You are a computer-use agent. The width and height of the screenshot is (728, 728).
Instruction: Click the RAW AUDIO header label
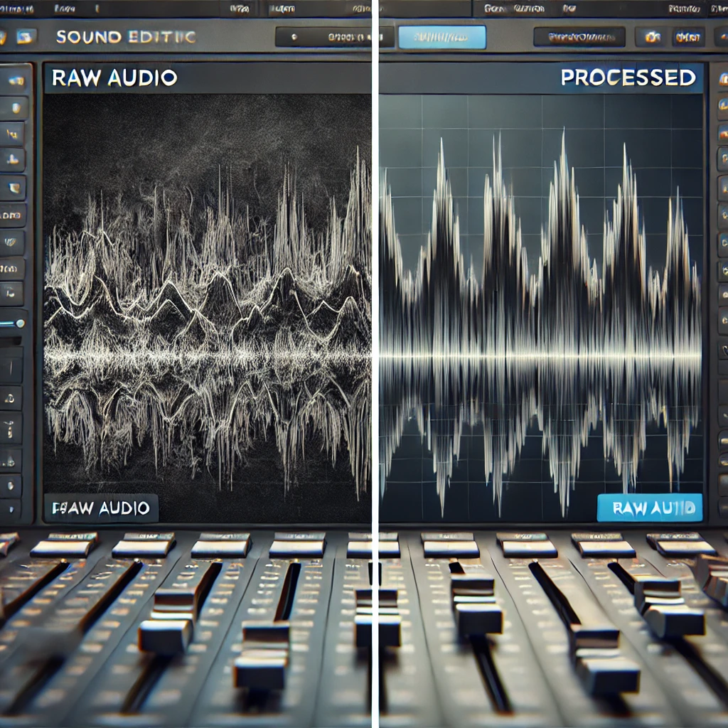click(x=114, y=77)
